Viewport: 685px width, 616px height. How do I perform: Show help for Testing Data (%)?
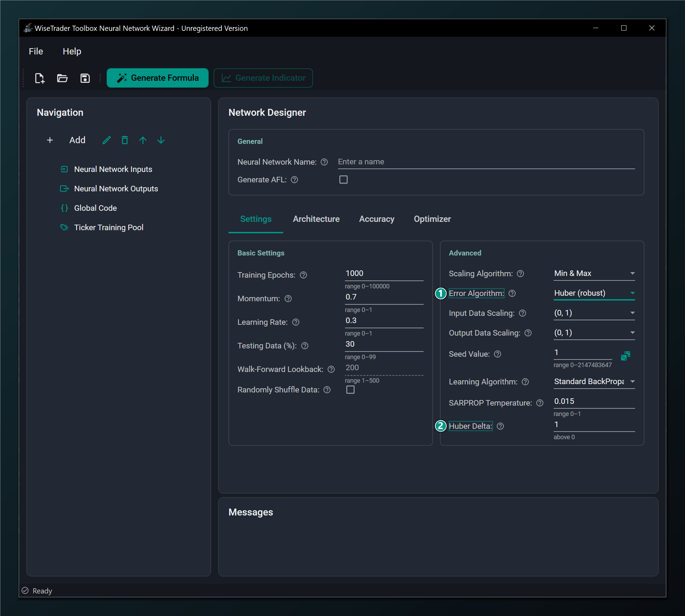305,346
